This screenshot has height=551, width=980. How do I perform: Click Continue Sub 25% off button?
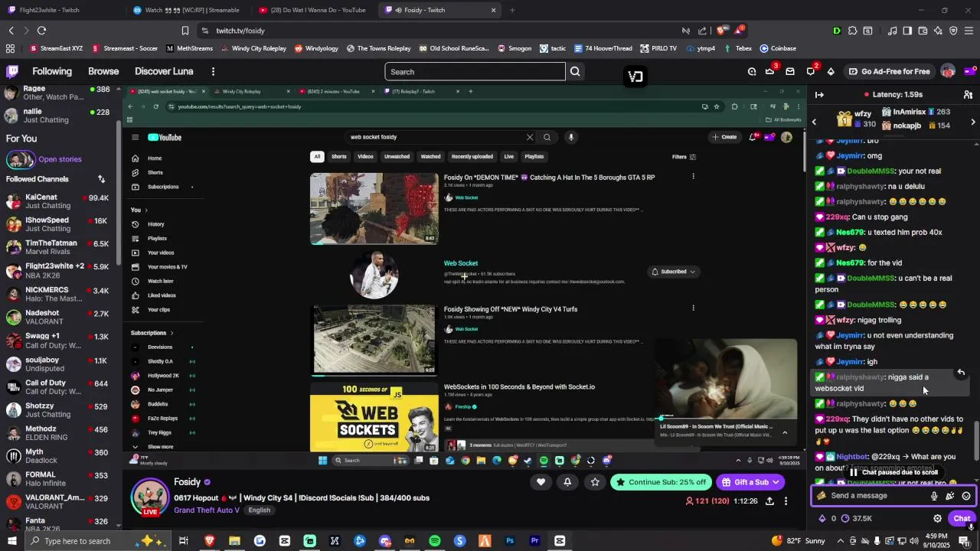pyautogui.click(x=660, y=482)
